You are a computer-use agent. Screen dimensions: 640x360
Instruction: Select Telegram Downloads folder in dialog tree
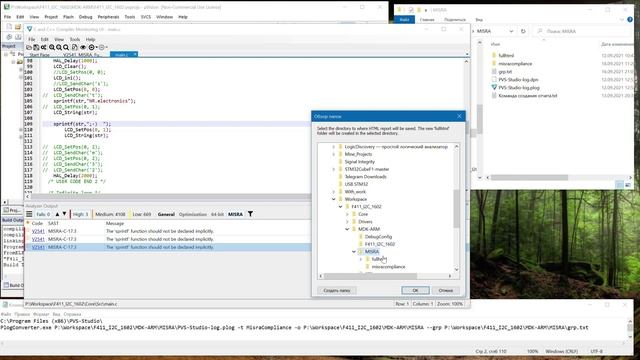tap(365, 177)
